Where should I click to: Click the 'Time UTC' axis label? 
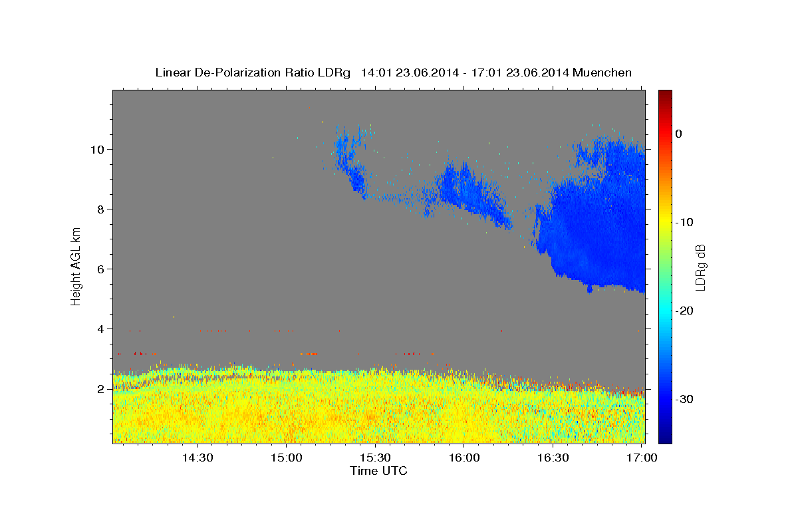(378, 471)
